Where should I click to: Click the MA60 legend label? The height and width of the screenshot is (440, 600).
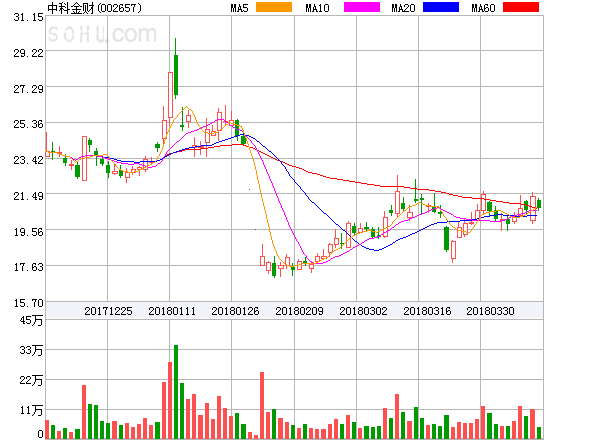[483, 8]
